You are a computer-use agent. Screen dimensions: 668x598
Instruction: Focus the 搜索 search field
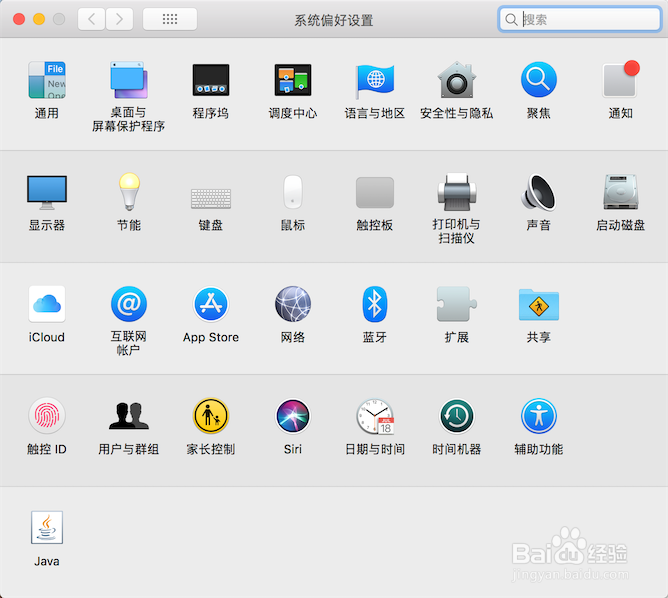pos(579,19)
